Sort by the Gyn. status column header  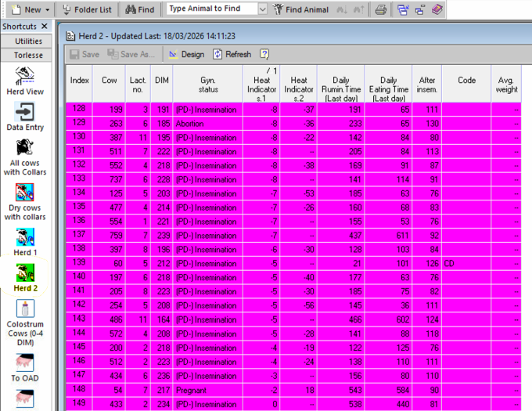(208, 84)
